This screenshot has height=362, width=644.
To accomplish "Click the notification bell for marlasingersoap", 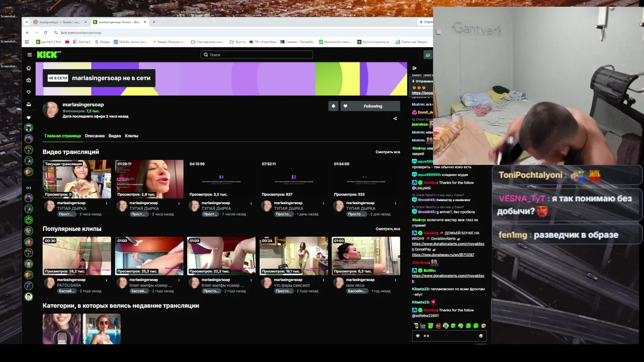I will [x=333, y=106].
